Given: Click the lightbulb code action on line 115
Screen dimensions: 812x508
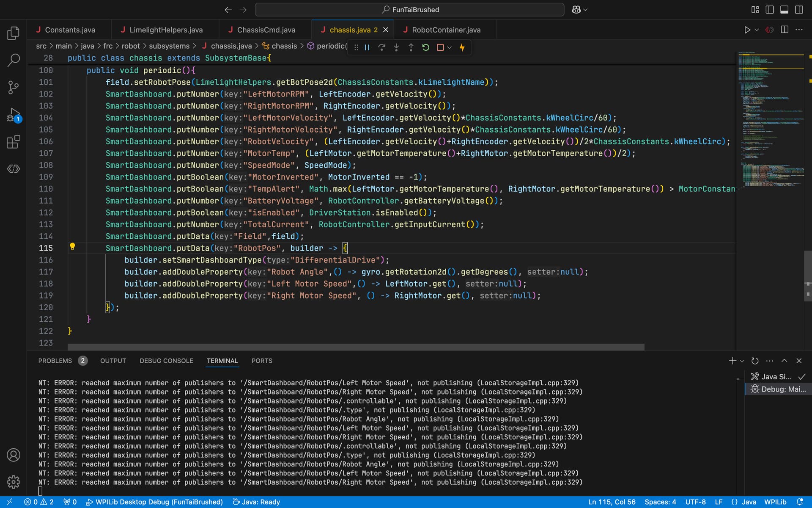Looking at the screenshot, I should (x=72, y=247).
